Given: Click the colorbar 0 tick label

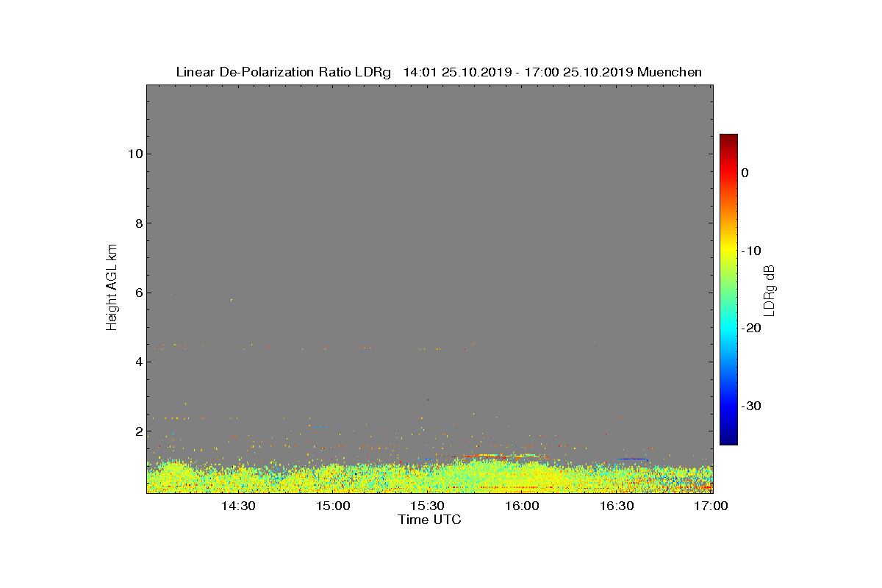Looking at the screenshot, I should coord(745,173).
